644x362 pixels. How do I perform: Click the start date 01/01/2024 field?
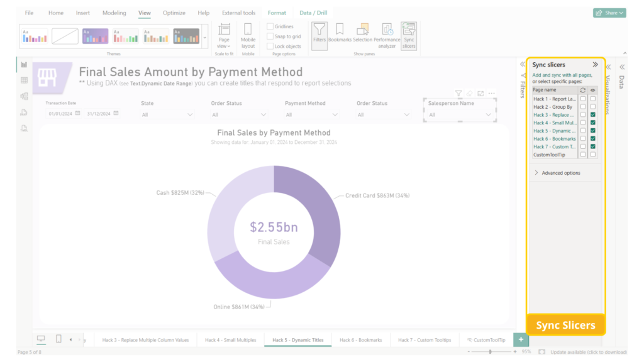tap(60, 114)
